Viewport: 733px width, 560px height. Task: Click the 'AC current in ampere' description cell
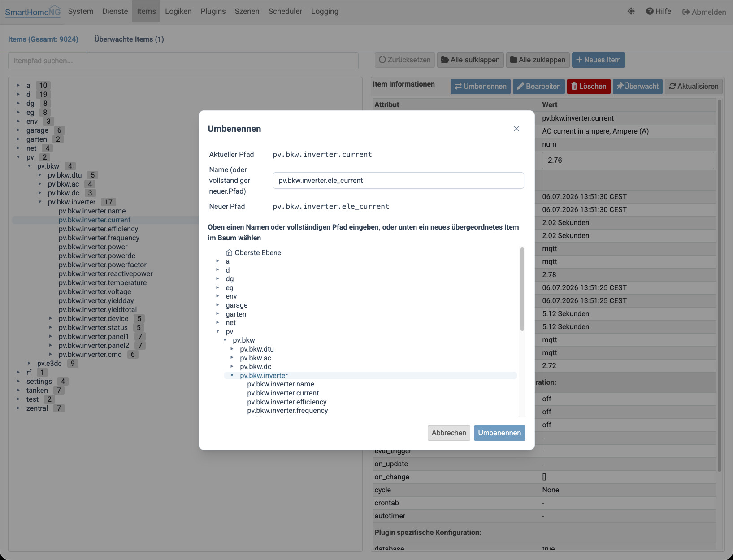point(595,131)
